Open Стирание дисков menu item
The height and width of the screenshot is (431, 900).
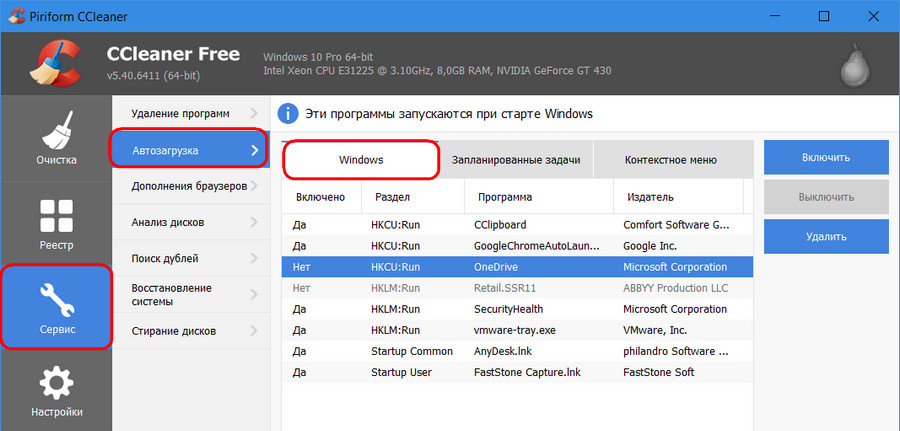coord(191,331)
